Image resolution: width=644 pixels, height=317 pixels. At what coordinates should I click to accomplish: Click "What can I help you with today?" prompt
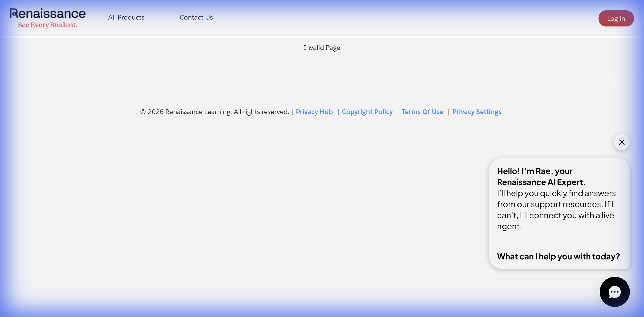pyautogui.click(x=558, y=256)
